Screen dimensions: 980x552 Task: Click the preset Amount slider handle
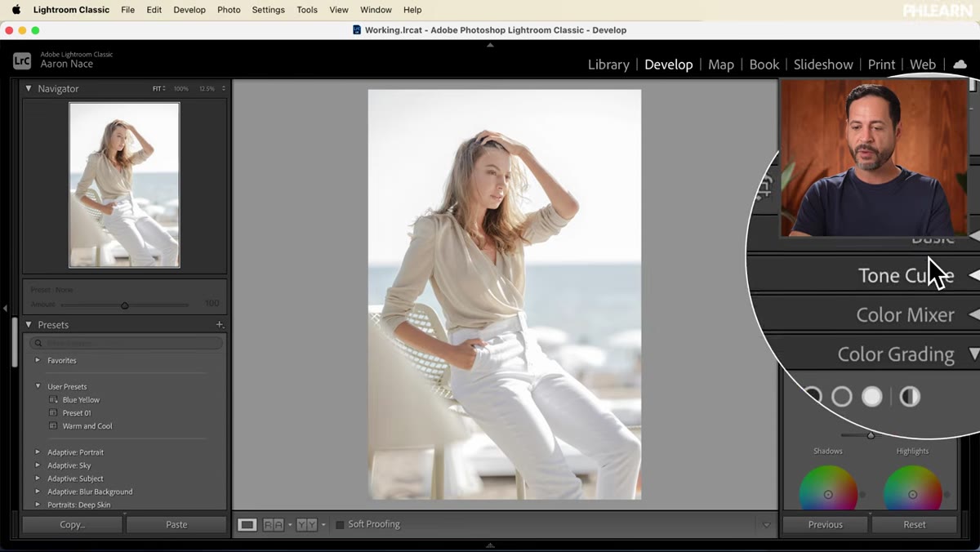(125, 305)
